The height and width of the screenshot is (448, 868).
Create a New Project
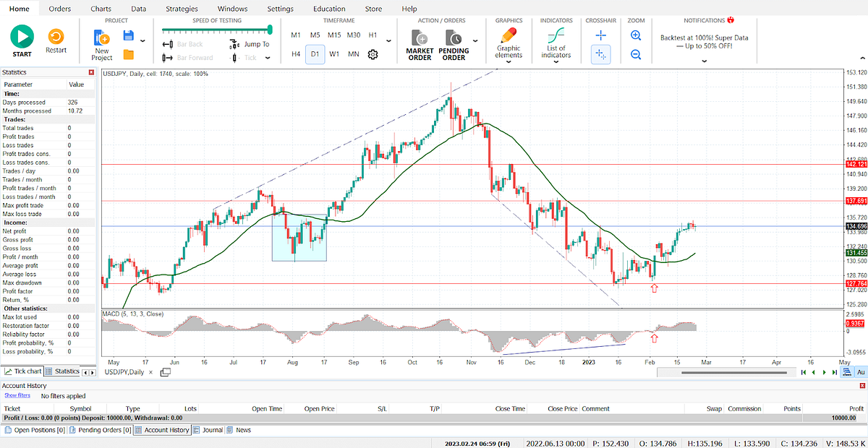[x=101, y=40]
